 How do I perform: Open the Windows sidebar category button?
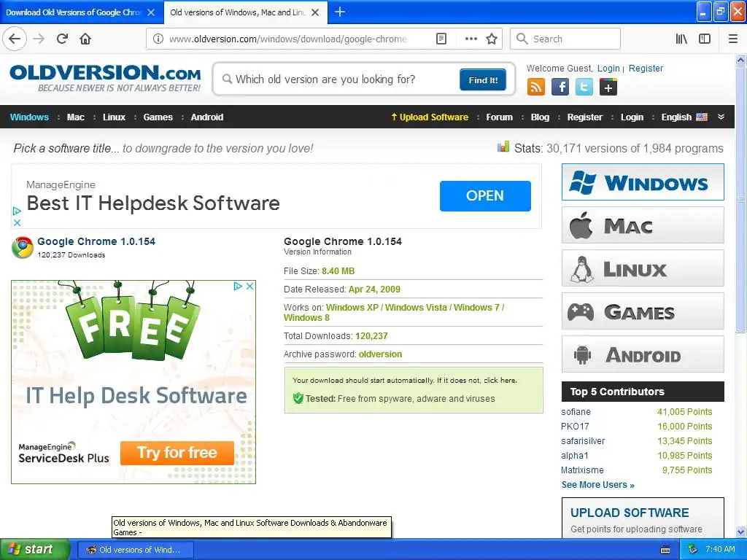click(643, 182)
